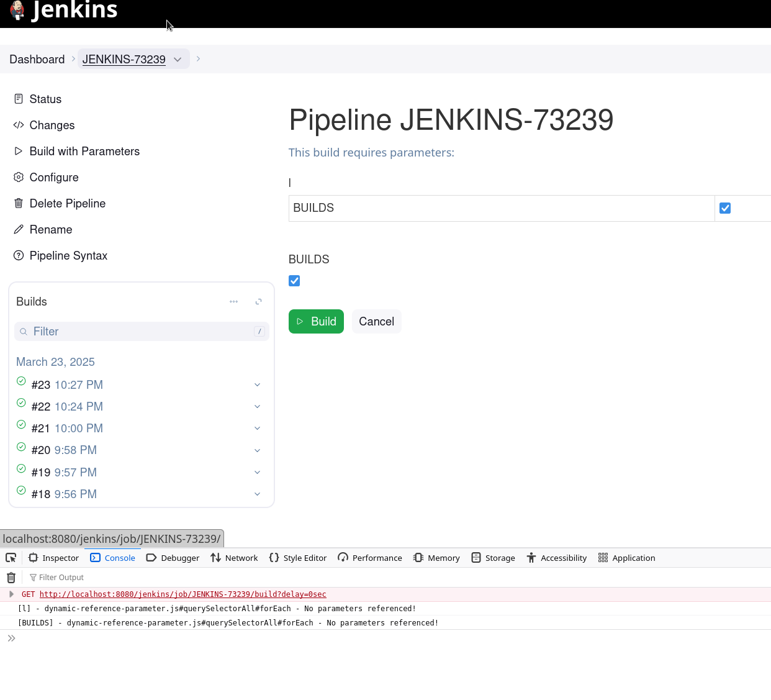Open build #23 link
Viewport: 771px width, 700px height.
(x=41, y=385)
